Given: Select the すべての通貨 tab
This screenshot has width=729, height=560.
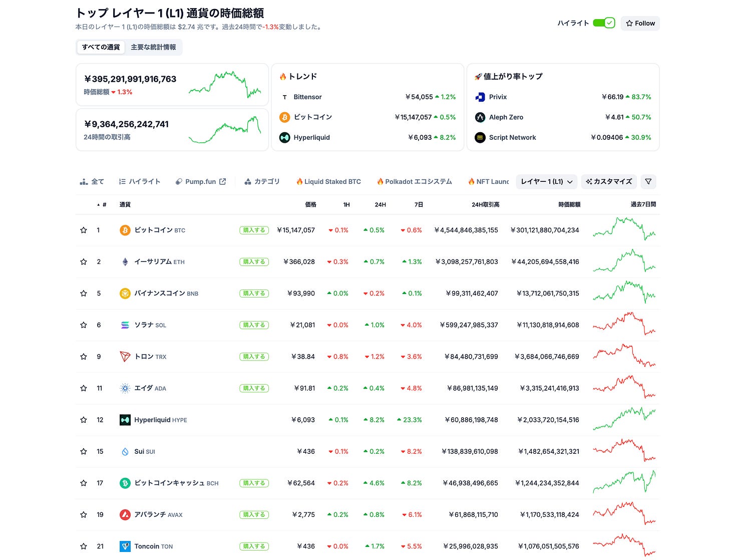Looking at the screenshot, I should tap(101, 47).
